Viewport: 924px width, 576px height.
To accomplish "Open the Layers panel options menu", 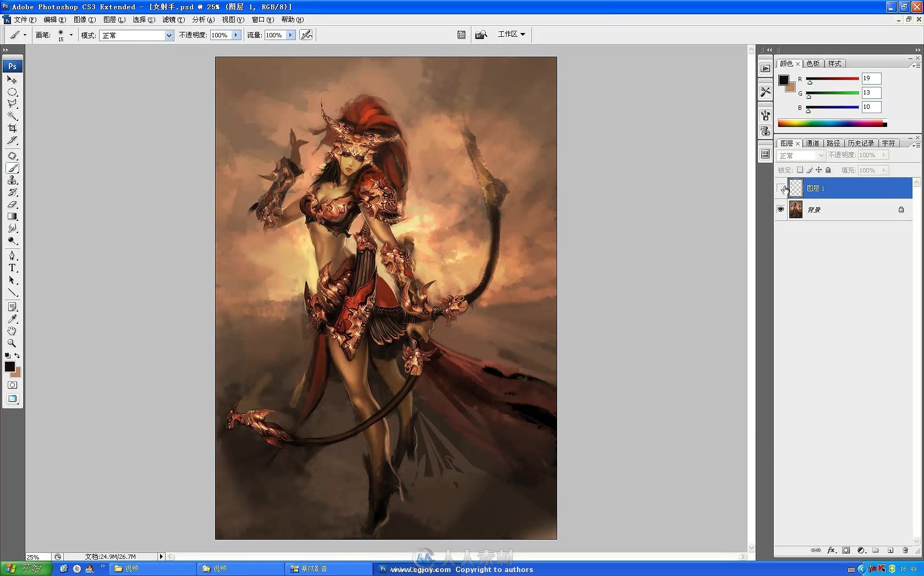I will tap(916, 145).
